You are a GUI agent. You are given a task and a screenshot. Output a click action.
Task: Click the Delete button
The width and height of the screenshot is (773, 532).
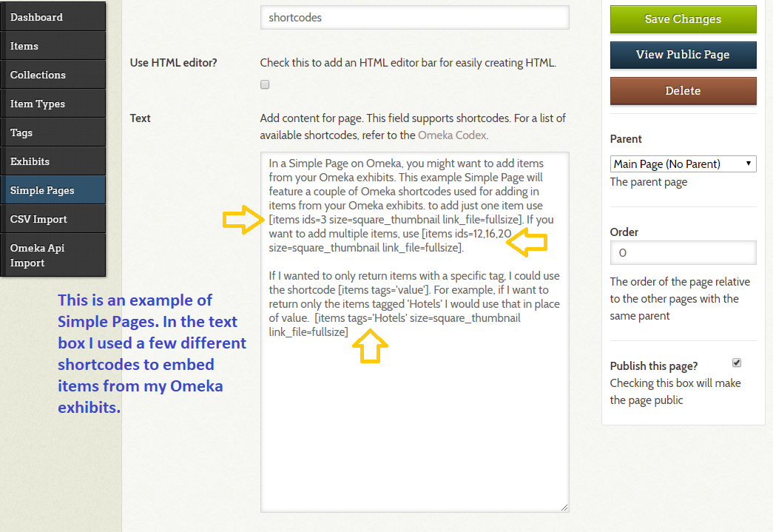click(x=683, y=91)
